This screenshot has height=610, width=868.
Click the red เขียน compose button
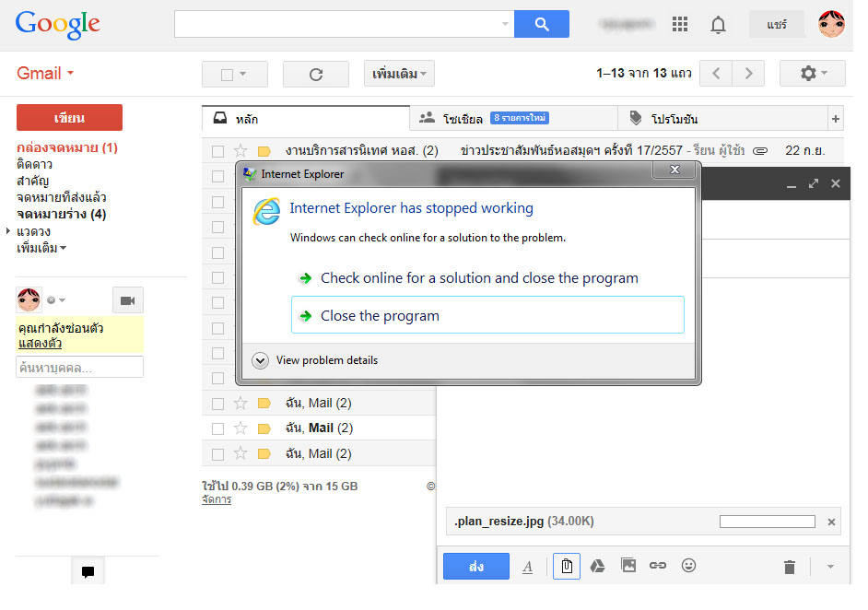69,117
